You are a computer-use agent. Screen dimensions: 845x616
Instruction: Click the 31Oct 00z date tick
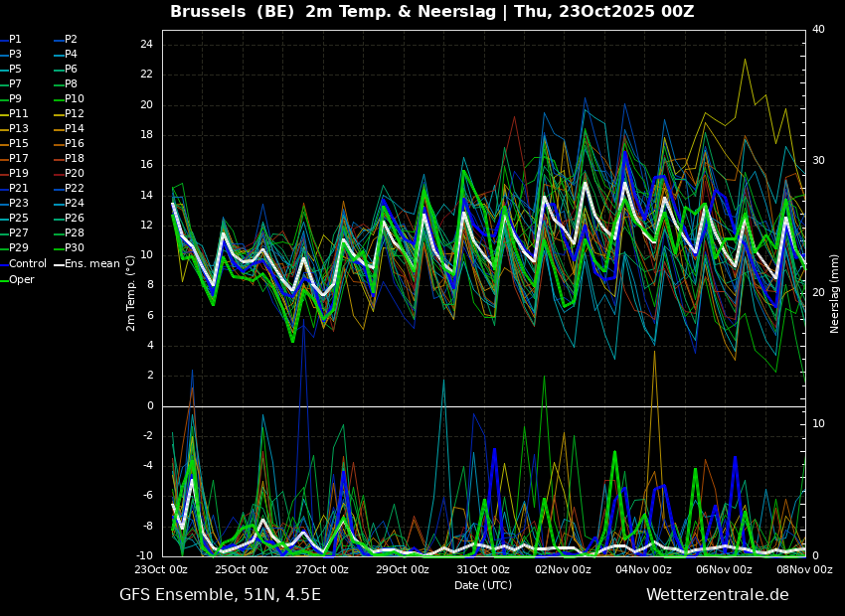click(483, 569)
